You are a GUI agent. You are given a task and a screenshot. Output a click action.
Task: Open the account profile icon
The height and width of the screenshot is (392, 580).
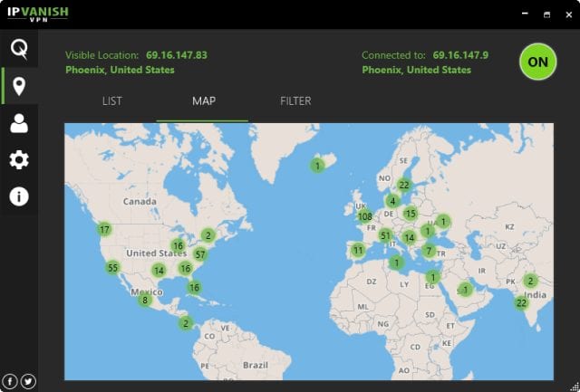click(x=18, y=124)
